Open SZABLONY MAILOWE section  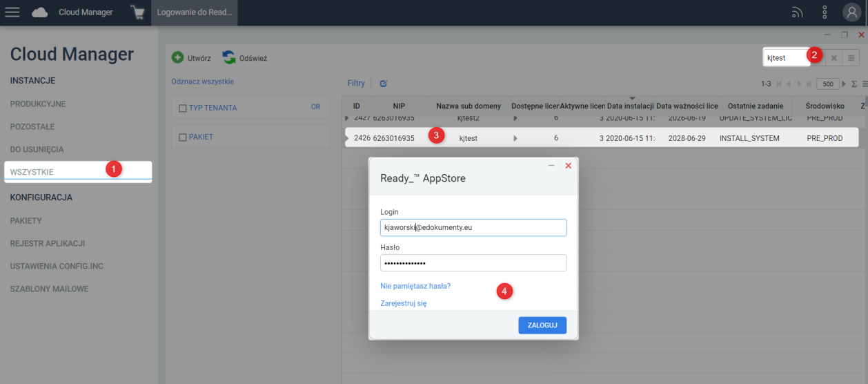(49, 289)
